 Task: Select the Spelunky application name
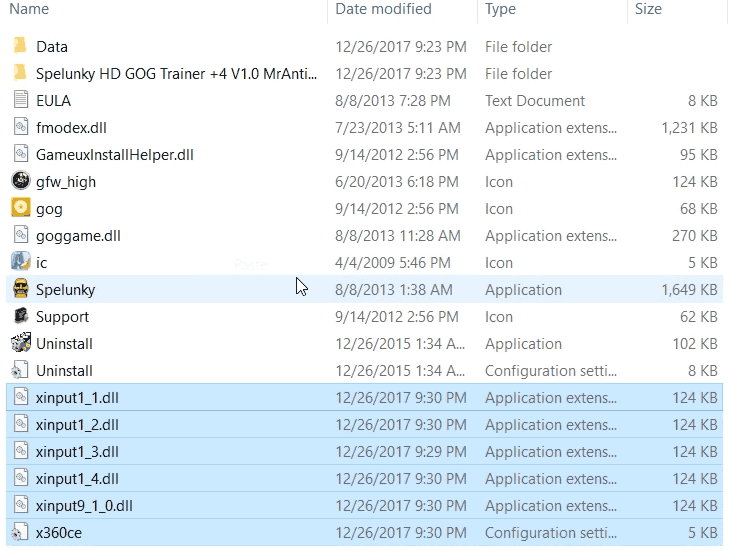coord(66,290)
